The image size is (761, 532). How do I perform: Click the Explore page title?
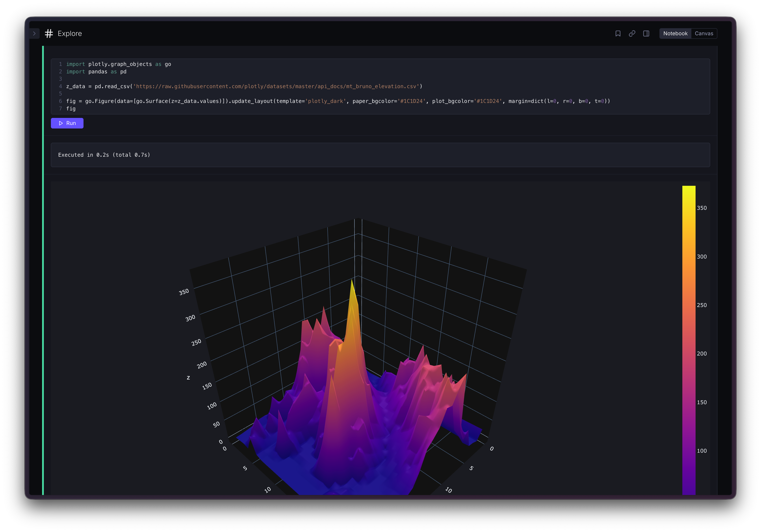point(70,33)
